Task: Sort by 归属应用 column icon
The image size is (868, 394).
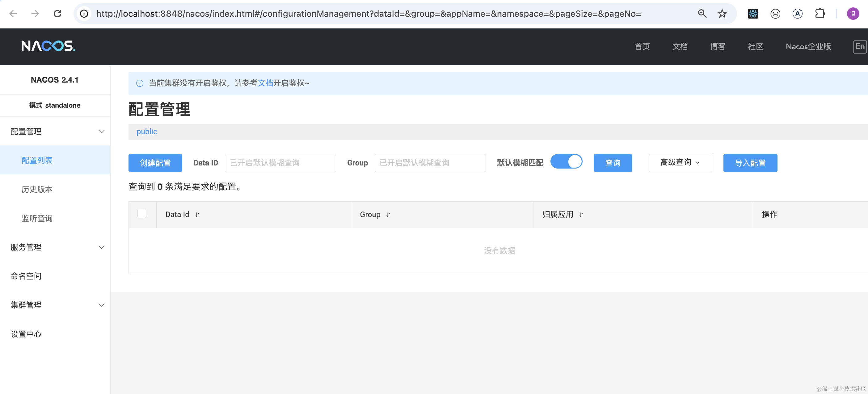Action: pyautogui.click(x=581, y=215)
